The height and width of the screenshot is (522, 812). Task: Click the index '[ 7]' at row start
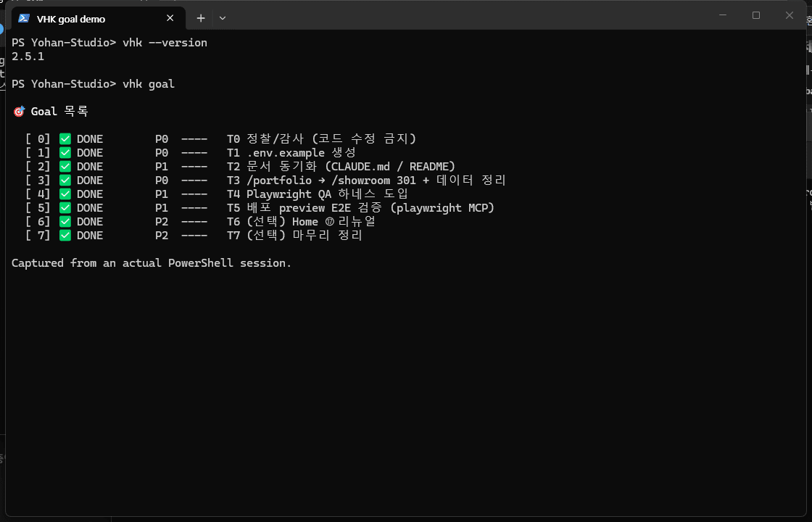click(x=38, y=235)
